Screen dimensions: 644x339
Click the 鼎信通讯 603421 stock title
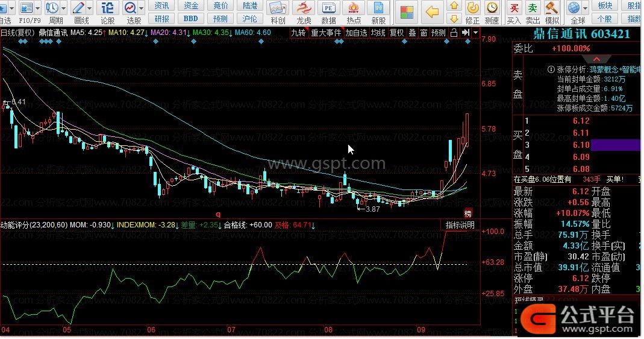click(581, 34)
